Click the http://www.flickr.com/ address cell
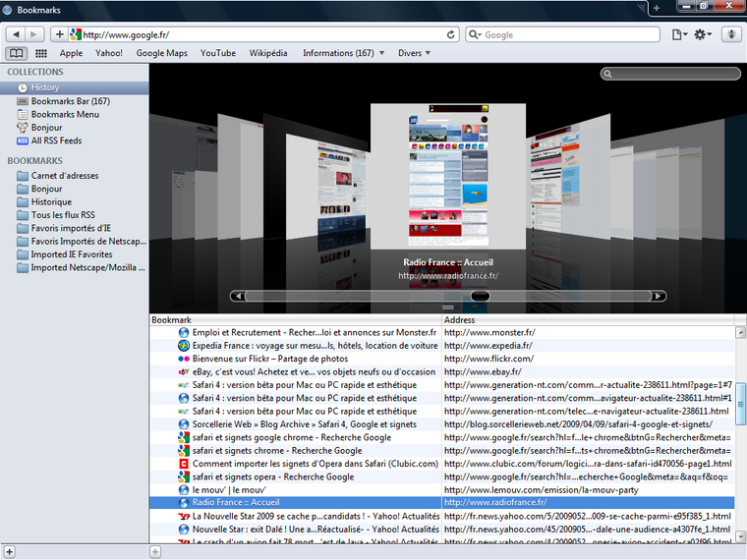This screenshot has height=560, width=747. click(x=588, y=359)
